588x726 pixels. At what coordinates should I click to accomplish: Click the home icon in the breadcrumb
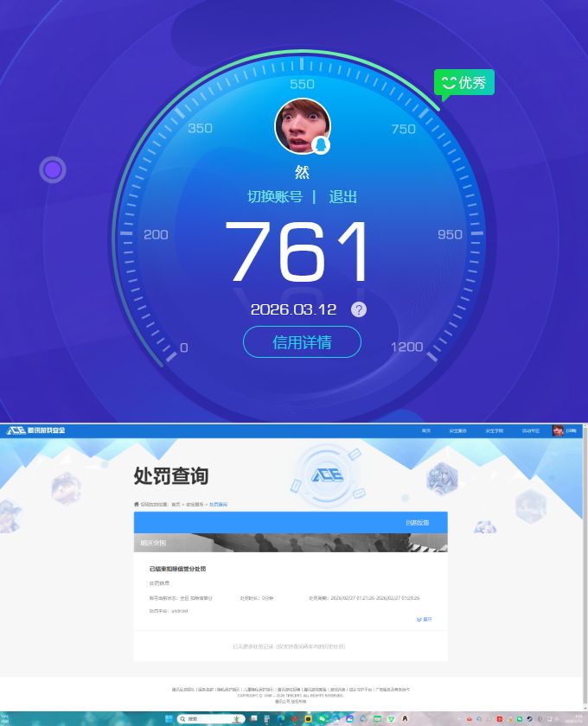click(137, 504)
